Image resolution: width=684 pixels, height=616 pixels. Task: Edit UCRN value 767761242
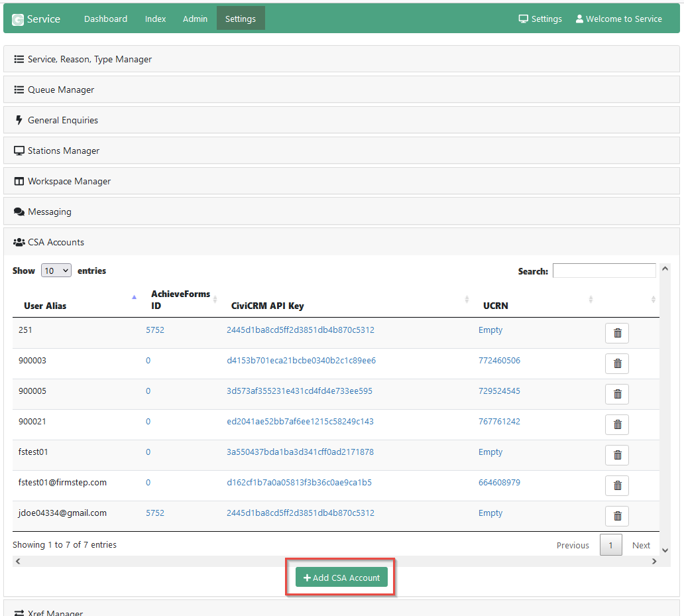coord(499,422)
